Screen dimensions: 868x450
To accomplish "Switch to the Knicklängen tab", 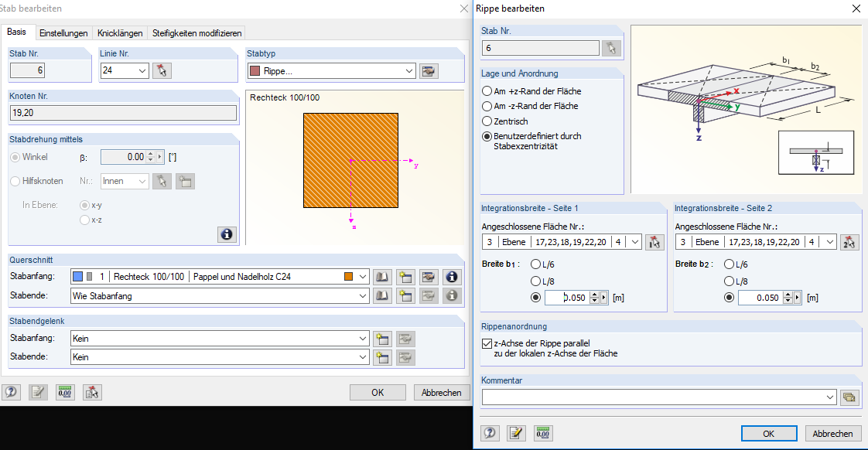I will click(120, 33).
